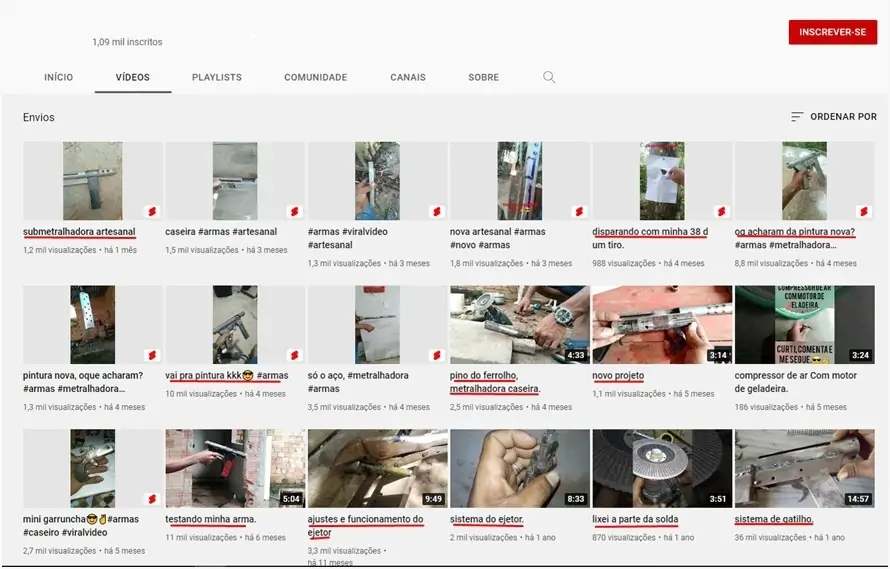The height and width of the screenshot is (569, 890).
Task: Click Shorts badge on 'nova artesanal' thumbnail
Action: pos(579,211)
